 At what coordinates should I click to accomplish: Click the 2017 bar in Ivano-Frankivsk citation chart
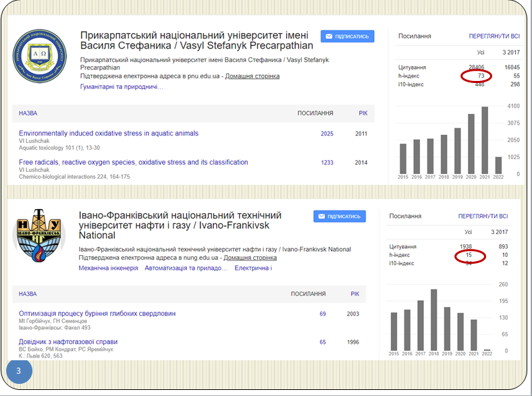coord(421,325)
